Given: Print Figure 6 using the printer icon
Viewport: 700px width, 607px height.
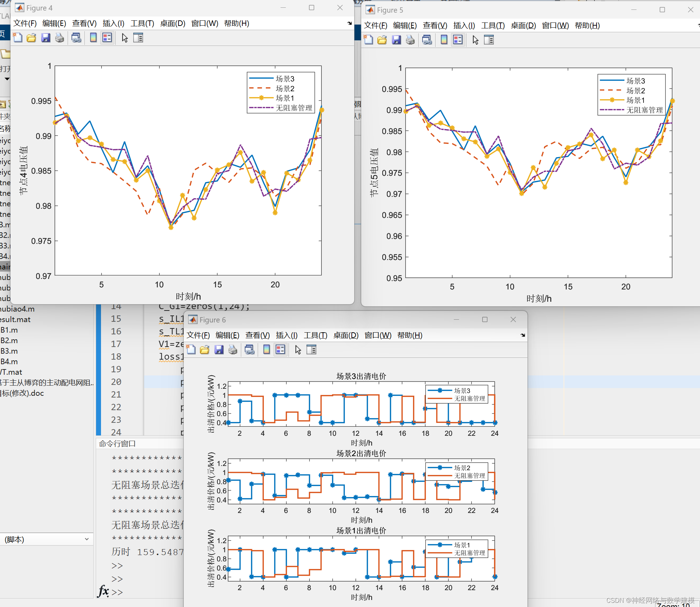Looking at the screenshot, I should 233,350.
